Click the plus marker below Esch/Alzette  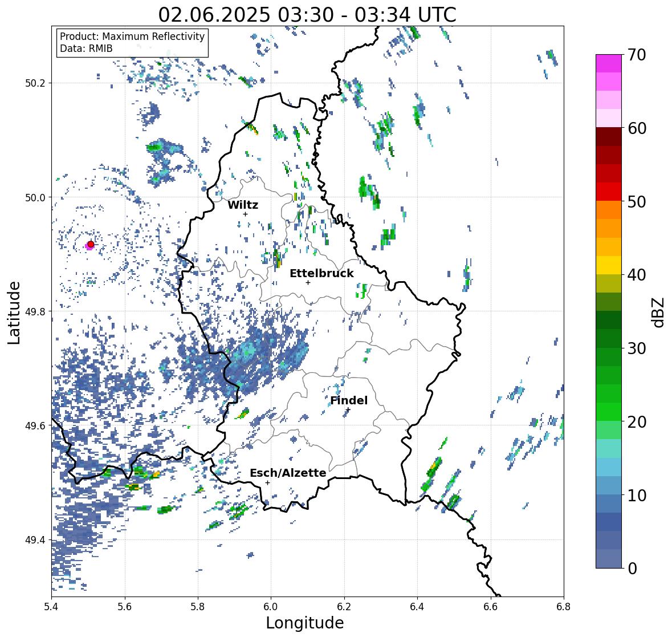267,482
